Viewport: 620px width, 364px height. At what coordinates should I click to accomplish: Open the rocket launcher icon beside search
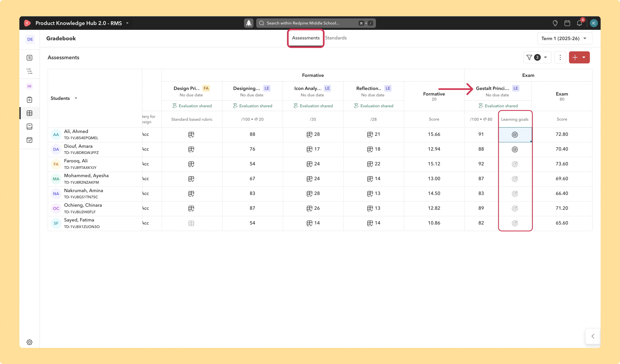[x=249, y=23]
